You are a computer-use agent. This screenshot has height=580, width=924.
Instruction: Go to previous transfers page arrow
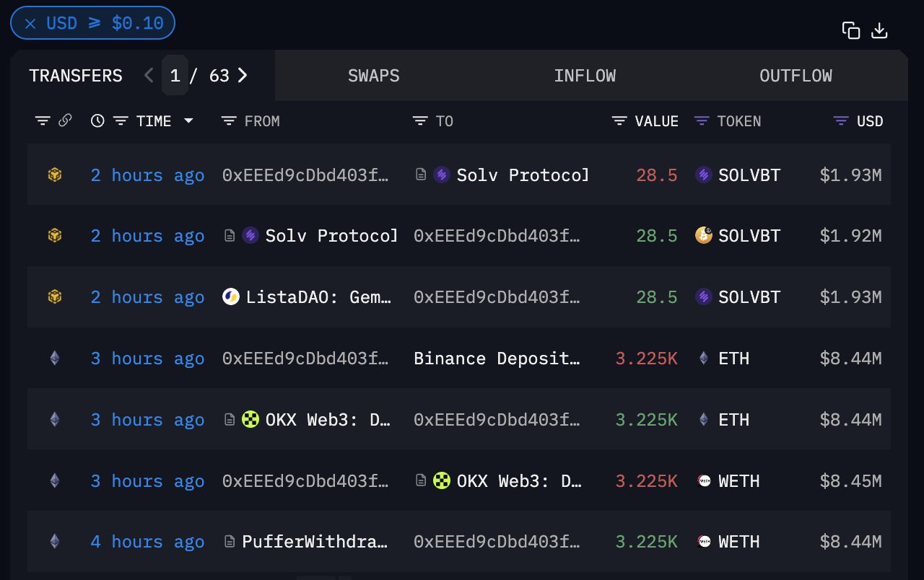point(149,75)
